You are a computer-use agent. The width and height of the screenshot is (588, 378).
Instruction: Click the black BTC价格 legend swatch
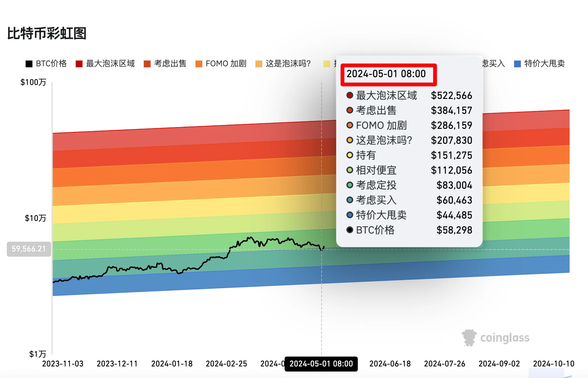point(29,64)
